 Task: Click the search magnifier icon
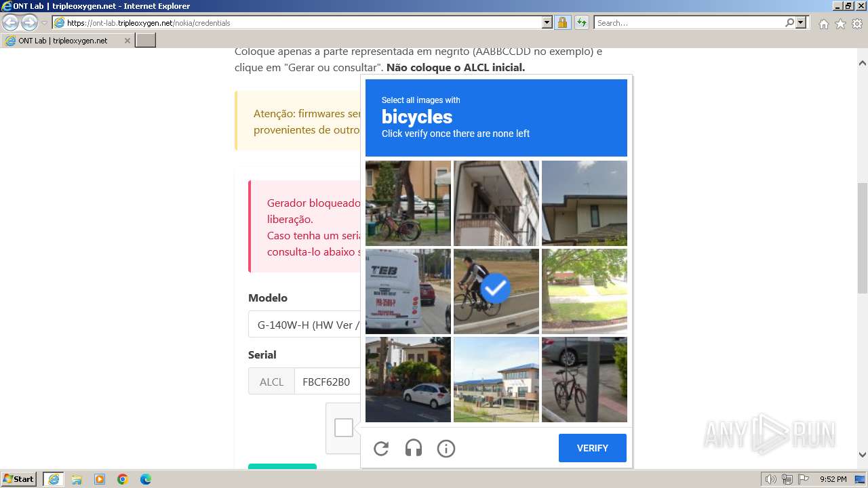click(x=789, y=22)
